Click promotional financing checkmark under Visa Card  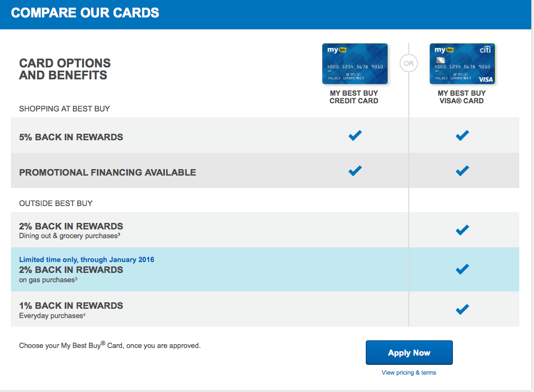[462, 171]
